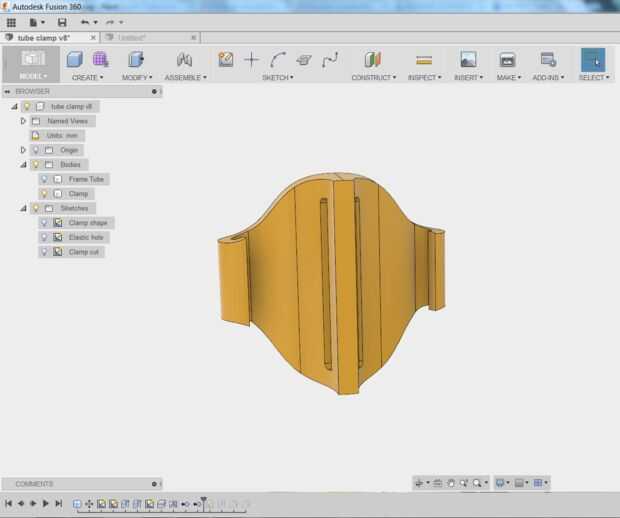The image size is (620, 518).
Task: Select the Elastic hole sketch in browser
Action: (x=86, y=237)
